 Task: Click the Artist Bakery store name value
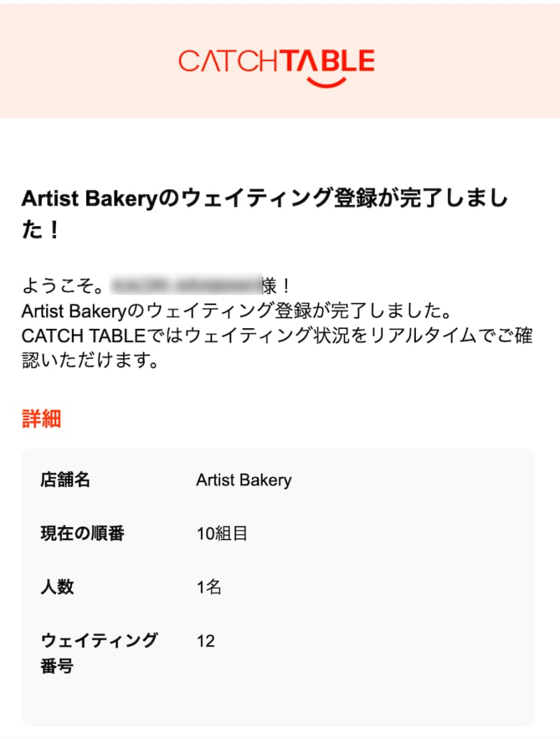tap(244, 480)
